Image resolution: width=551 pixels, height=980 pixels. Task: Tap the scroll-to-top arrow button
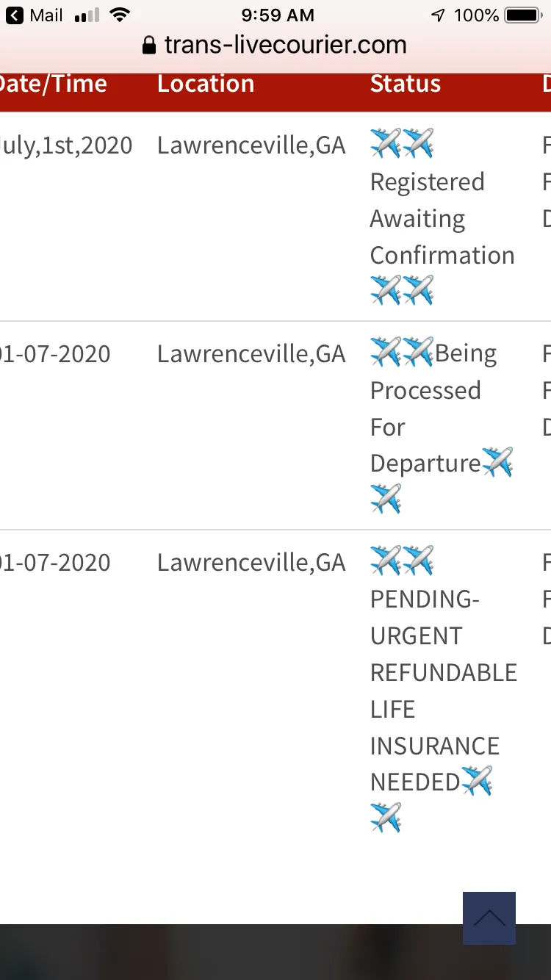(489, 918)
